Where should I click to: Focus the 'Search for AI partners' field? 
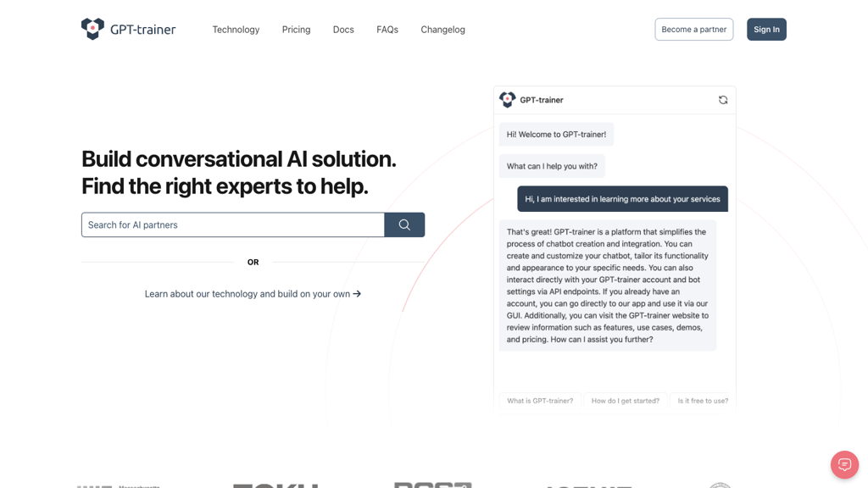click(233, 225)
